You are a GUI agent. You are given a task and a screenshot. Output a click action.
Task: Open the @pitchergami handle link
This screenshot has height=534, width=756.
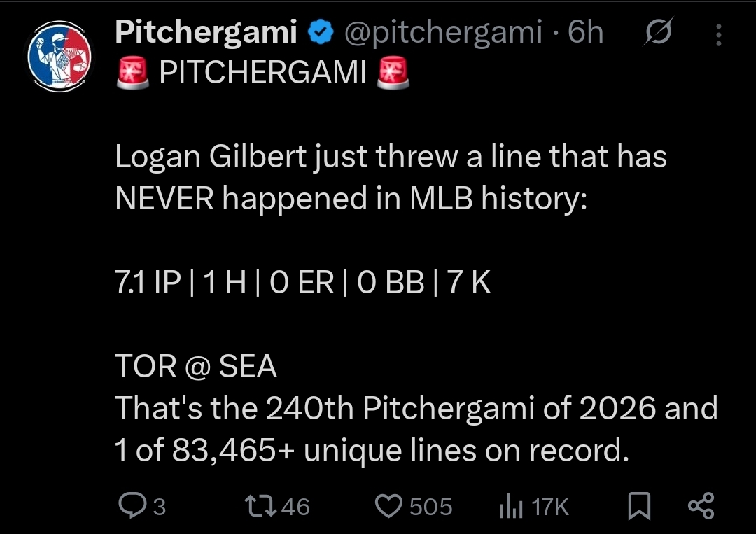443,32
